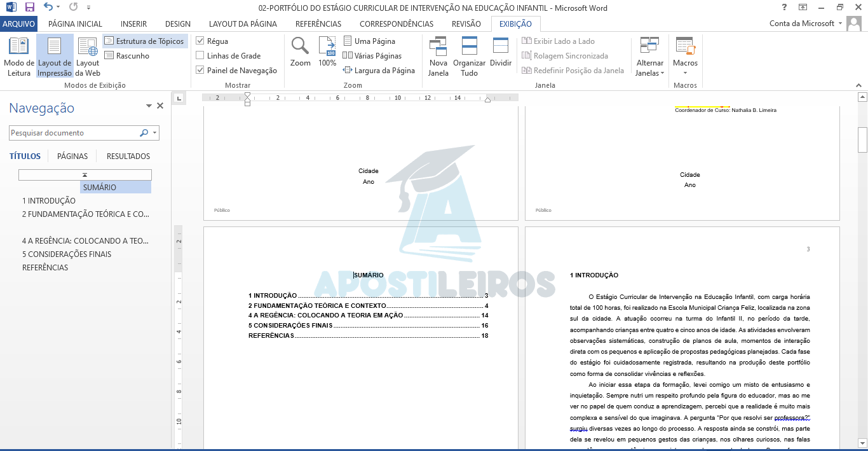
Task: Switch to PÁGINAS tab in navigation pane
Action: coord(72,156)
